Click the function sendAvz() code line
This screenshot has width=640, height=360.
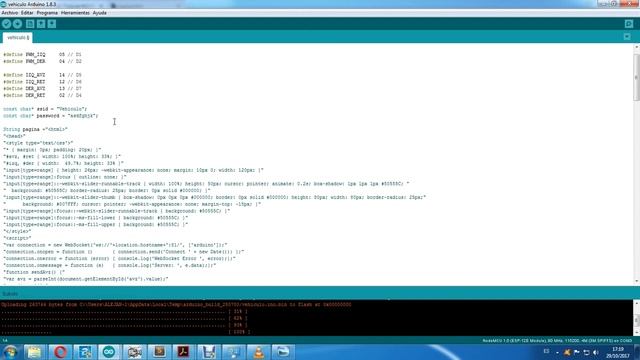pyautogui.click(x=34, y=272)
